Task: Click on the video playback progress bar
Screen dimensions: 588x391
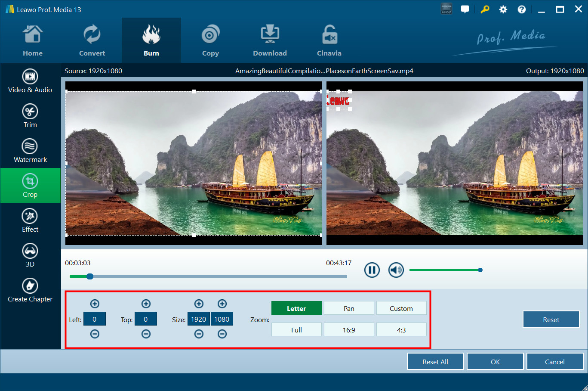Action: pyautogui.click(x=215, y=276)
